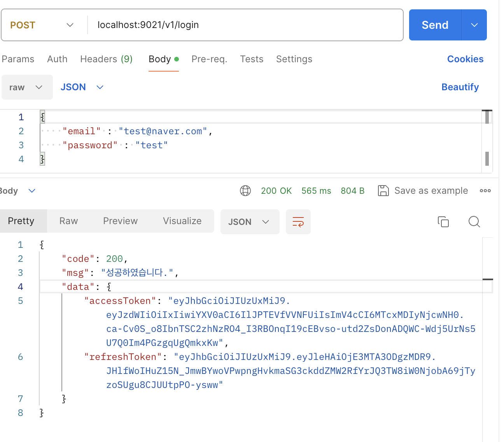Click the "refreshToken" key in response
The height and width of the screenshot is (442, 504).
coord(123,357)
